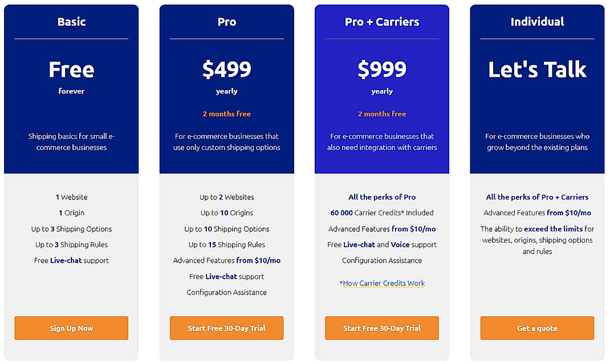Click Advanced Features from $10/mo in Pro column
Viewport: 610px width, 364px height.
[226, 260]
